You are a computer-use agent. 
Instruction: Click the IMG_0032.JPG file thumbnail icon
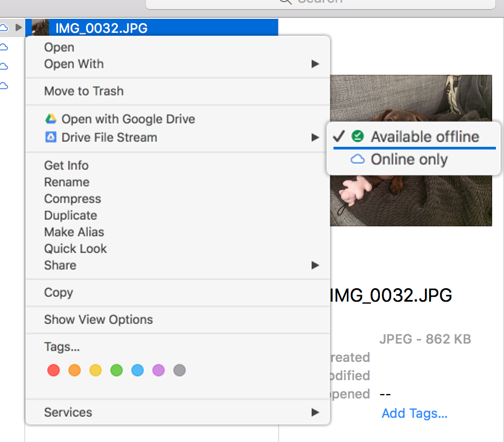[40, 27]
